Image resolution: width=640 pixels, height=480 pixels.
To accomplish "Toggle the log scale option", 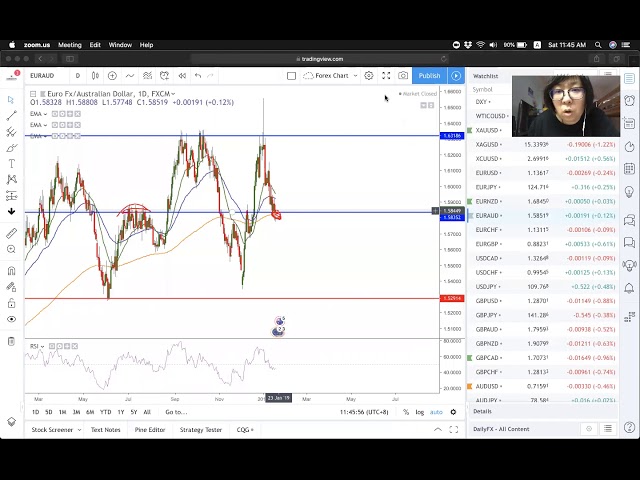I will coord(419,412).
